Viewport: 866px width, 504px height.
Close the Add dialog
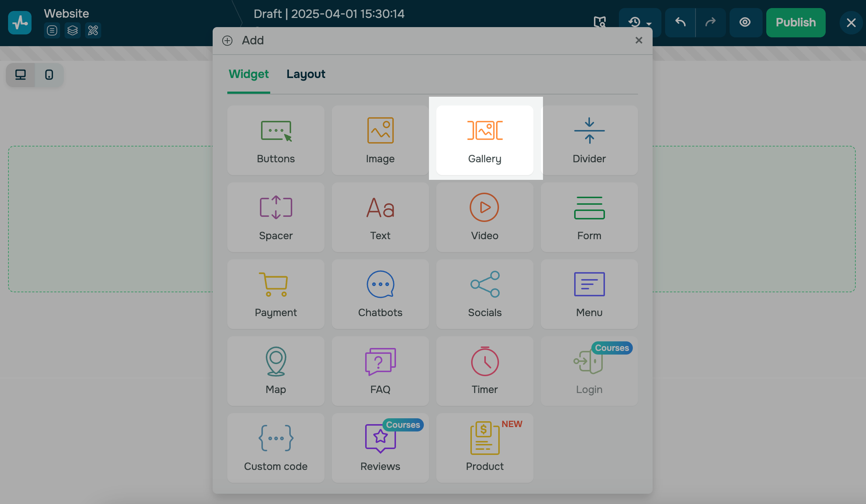tap(639, 40)
